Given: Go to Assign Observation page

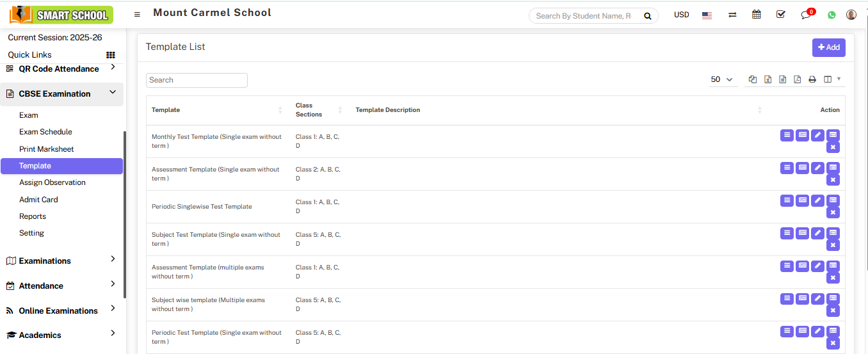Looking at the screenshot, I should (x=52, y=182).
